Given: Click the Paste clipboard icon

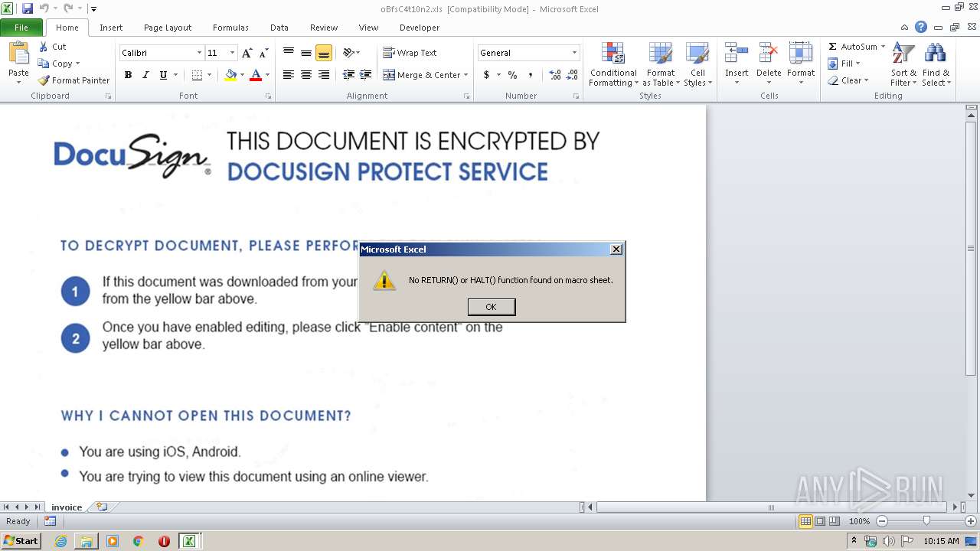Looking at the screenshot, I should coord(18,54).
